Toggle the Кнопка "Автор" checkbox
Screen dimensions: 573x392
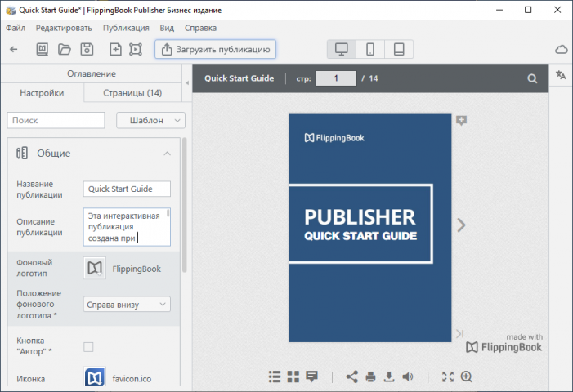click(x=88, y=347)
